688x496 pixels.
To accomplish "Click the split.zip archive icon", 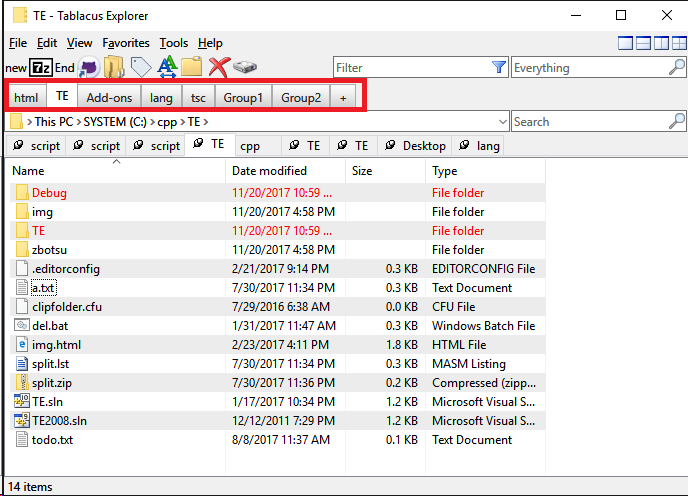I will [x=22, y=382].
